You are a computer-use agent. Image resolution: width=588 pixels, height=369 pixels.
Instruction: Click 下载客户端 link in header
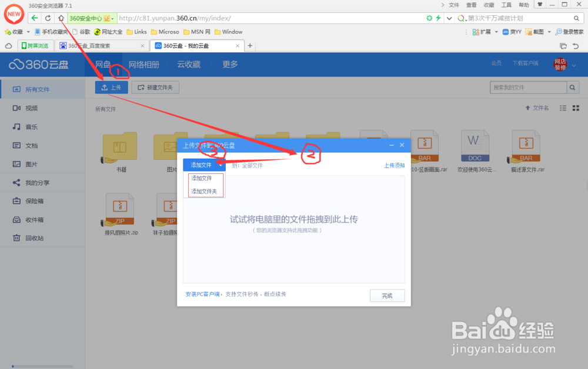(x=525, y=63)
